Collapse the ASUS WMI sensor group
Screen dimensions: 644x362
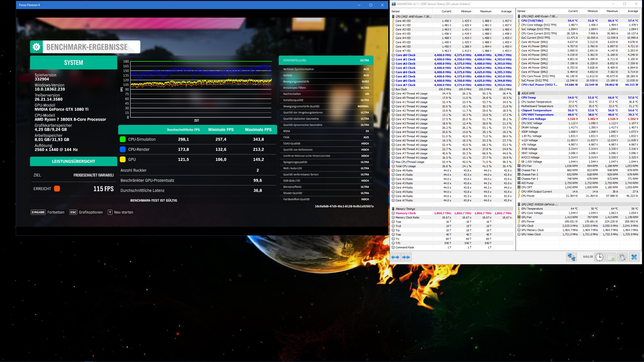(528, 93)
